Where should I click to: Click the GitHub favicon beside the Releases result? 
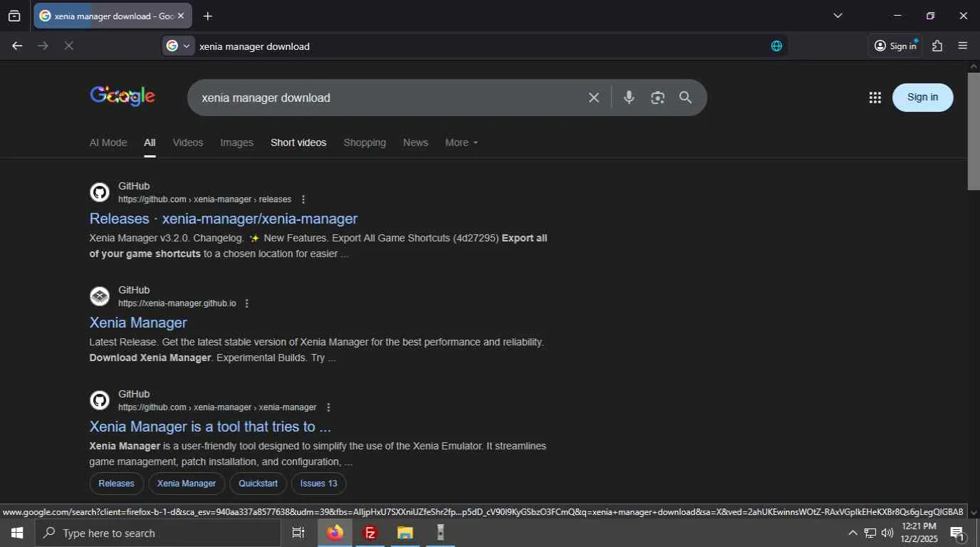pos(100,192)
